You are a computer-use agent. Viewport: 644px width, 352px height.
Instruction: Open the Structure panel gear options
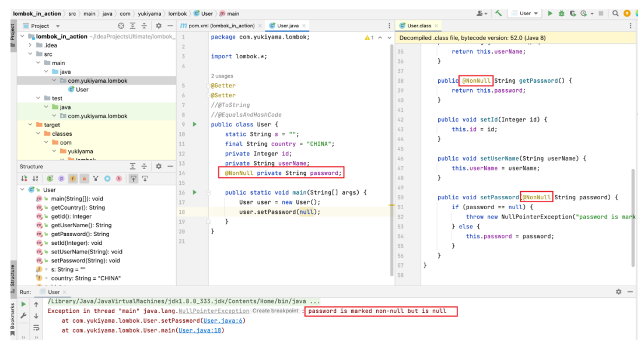pos(159,166)
